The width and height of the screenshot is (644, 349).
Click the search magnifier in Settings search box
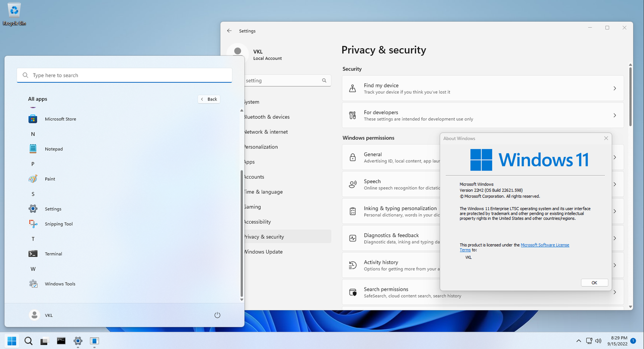point(325,80)
